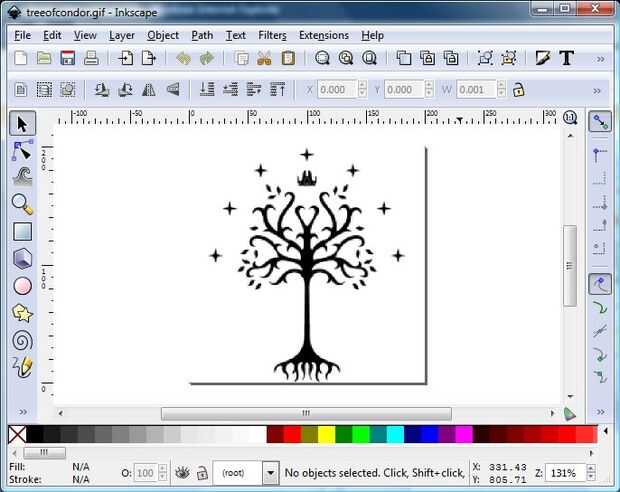The image size is (620, 492).
Task: Save the document with floppy icon
Action: (68, 58)
